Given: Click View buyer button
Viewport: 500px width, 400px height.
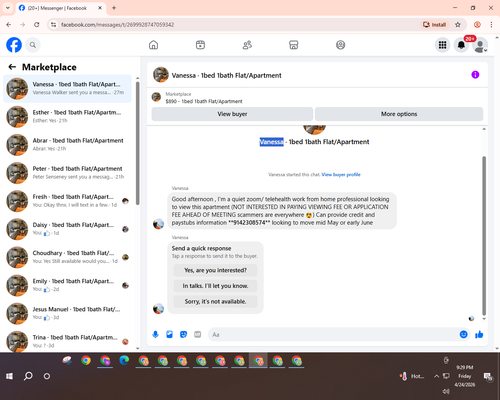Looking at the screenshot, I should [232, 114].
